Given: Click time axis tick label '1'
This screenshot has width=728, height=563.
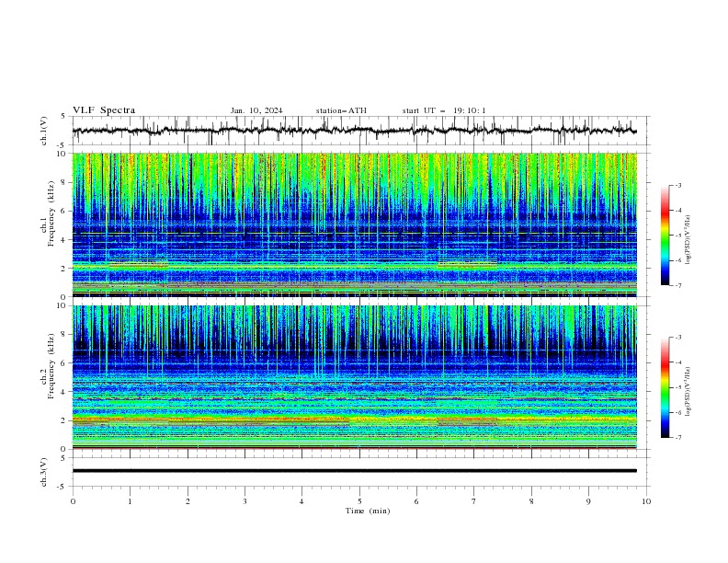Looking at the screenshot, I should point(130,501).
